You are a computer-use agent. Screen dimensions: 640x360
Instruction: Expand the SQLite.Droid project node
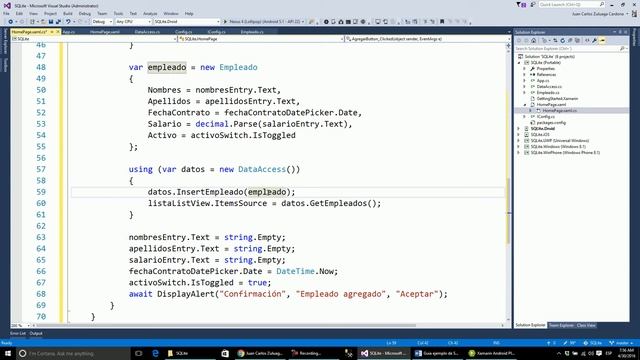coord(519,129)
